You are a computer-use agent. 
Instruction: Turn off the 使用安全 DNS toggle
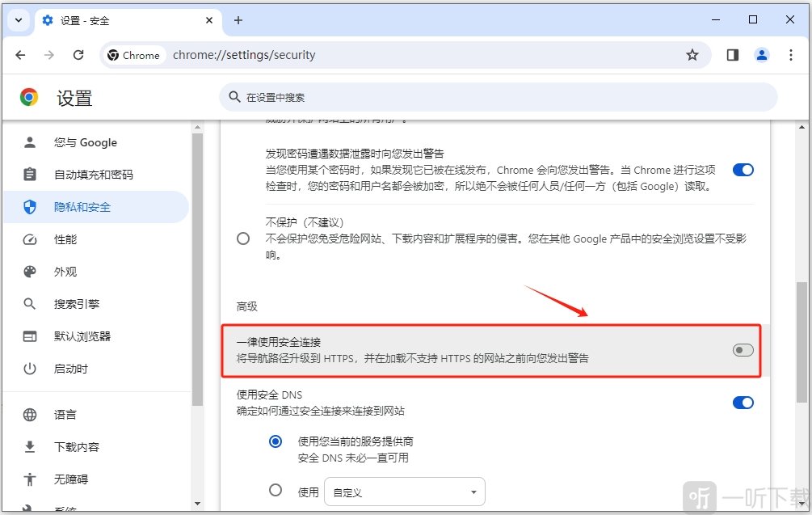[x=742, y=403]
